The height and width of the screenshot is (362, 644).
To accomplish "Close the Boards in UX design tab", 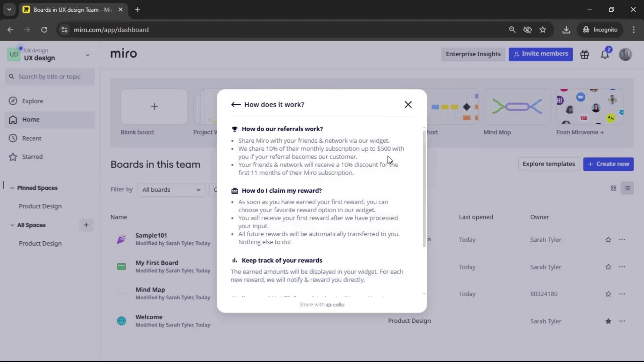I will [120, 10].
